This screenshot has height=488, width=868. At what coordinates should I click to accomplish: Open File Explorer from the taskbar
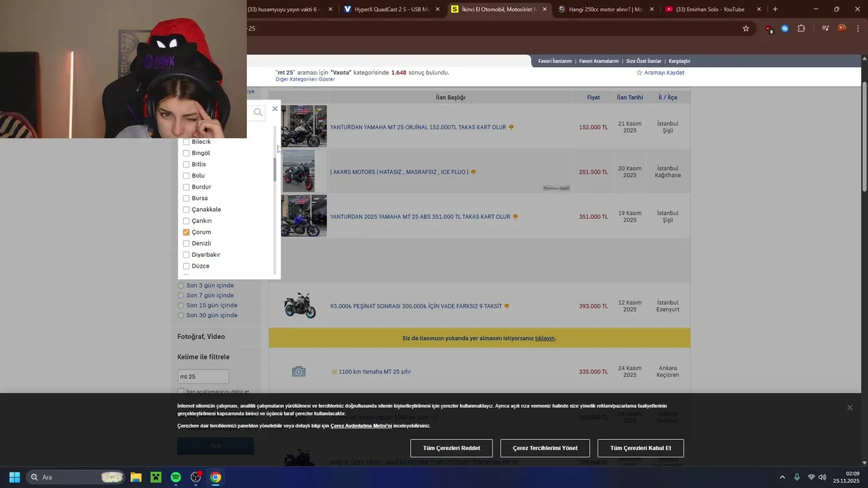click(136, 477)
